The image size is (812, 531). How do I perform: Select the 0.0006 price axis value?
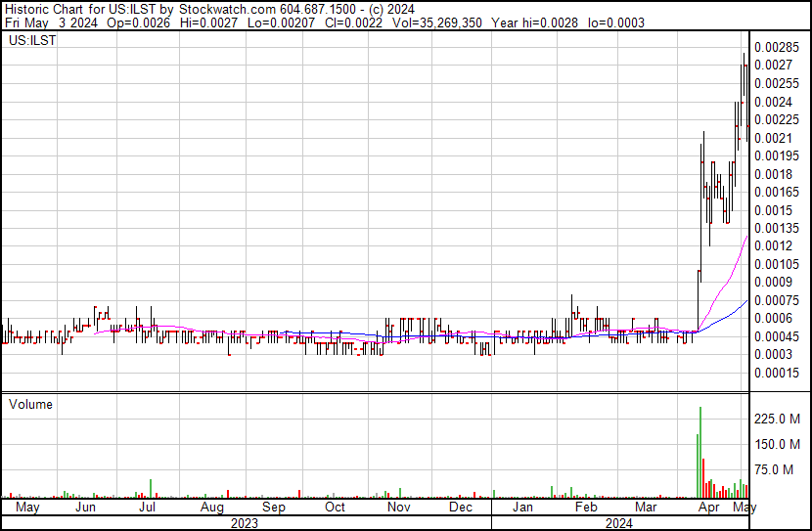click(773, 318)
